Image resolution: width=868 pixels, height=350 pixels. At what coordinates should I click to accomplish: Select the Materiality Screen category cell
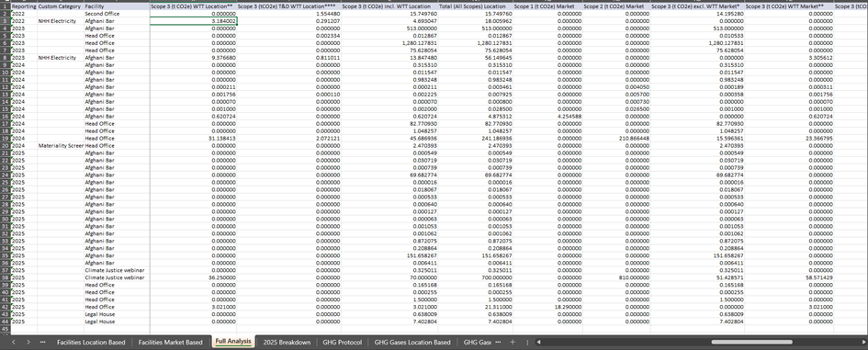click(x=61, y=146)
